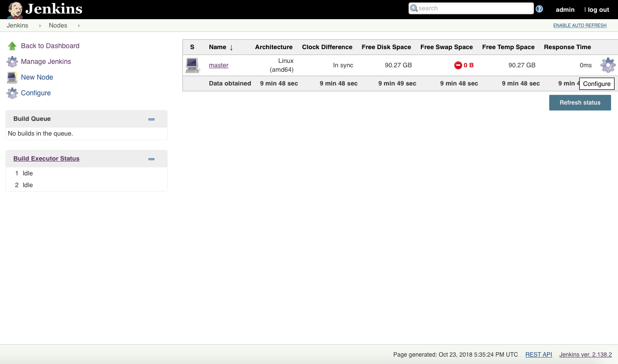Open Jenkins ver. 2.138.2 link
618x364 pixels.
(586, 354)
